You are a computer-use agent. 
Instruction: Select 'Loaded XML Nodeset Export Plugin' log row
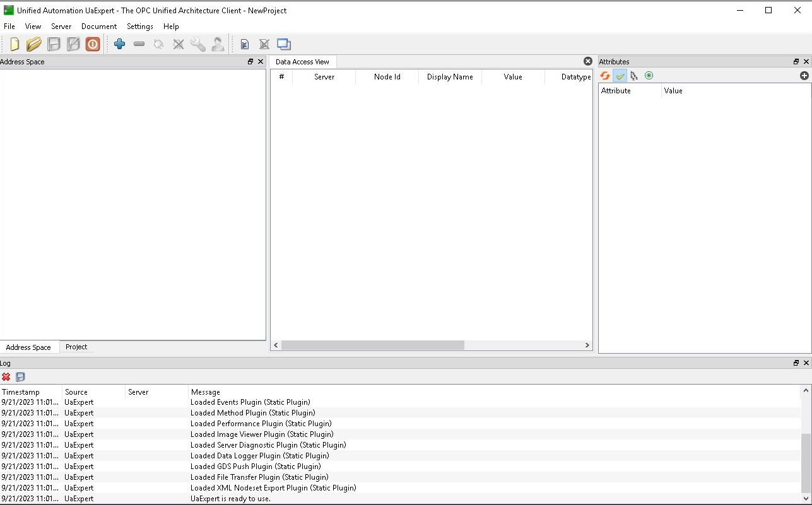point(401,488)
